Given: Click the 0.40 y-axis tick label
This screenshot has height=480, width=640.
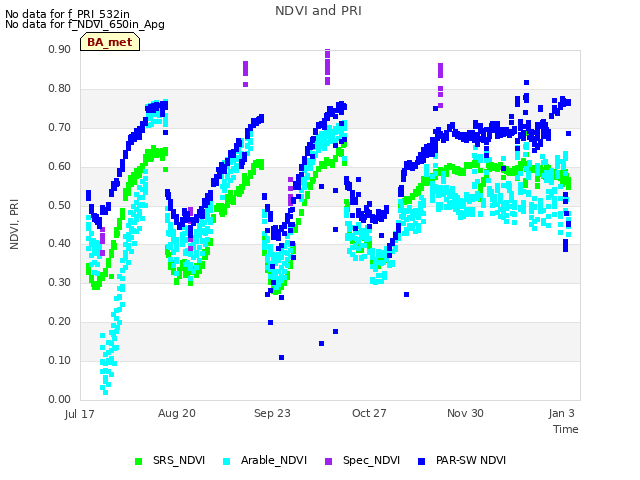Looking at the screenshot, I should tap(60, 243).
